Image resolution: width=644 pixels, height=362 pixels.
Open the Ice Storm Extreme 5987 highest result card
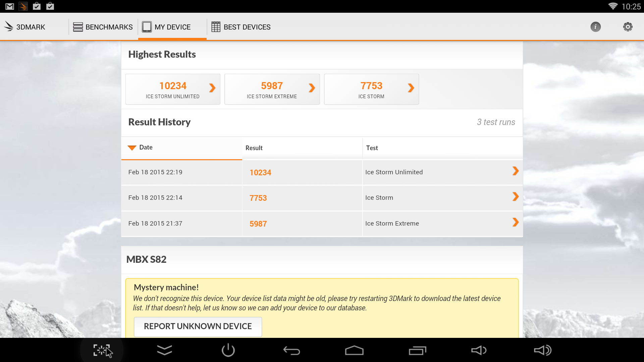point(272,89)
